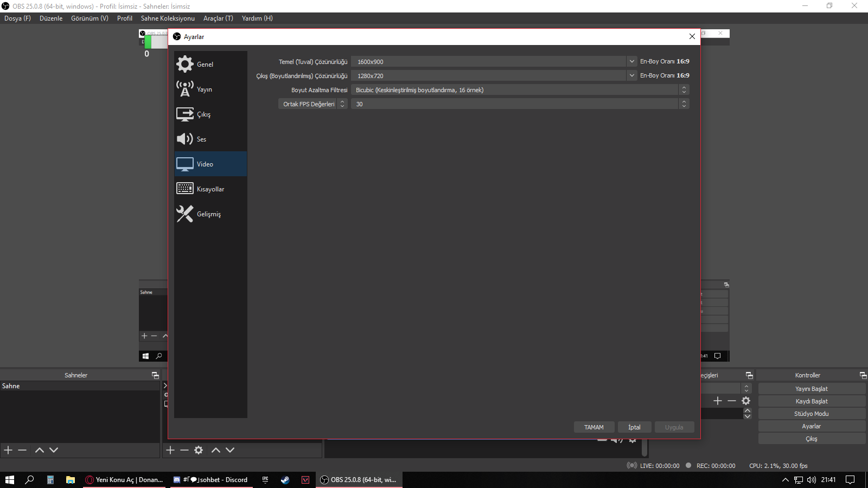Undock the Kontroller panel
Viewport: 868px width, 488px height.
pyautogui.click(x=863, y=375)
